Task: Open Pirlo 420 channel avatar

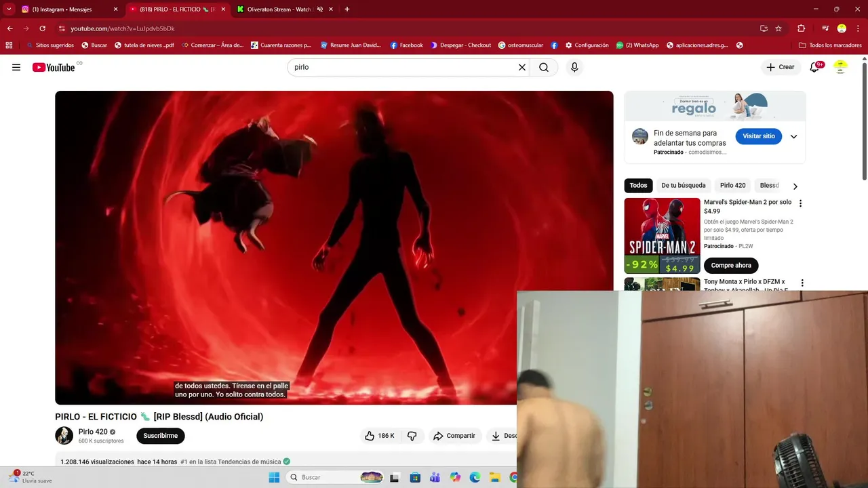Action: click(64, 436)
